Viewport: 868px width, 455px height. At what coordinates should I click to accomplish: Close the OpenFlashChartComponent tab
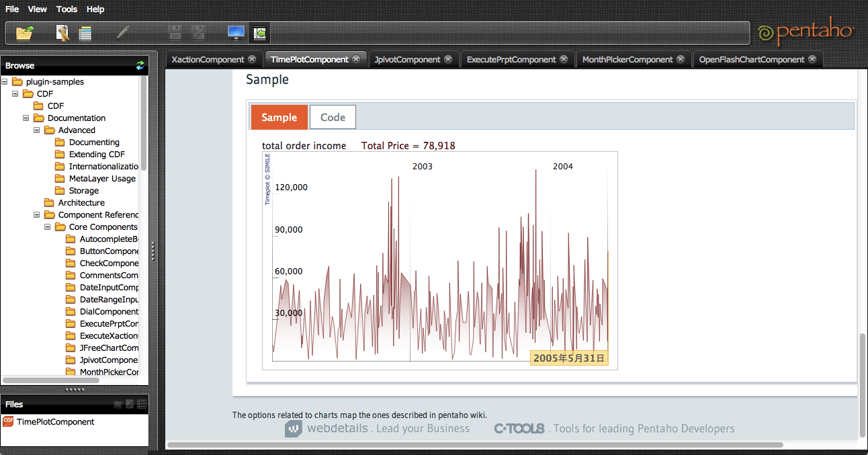pos(812,59)
